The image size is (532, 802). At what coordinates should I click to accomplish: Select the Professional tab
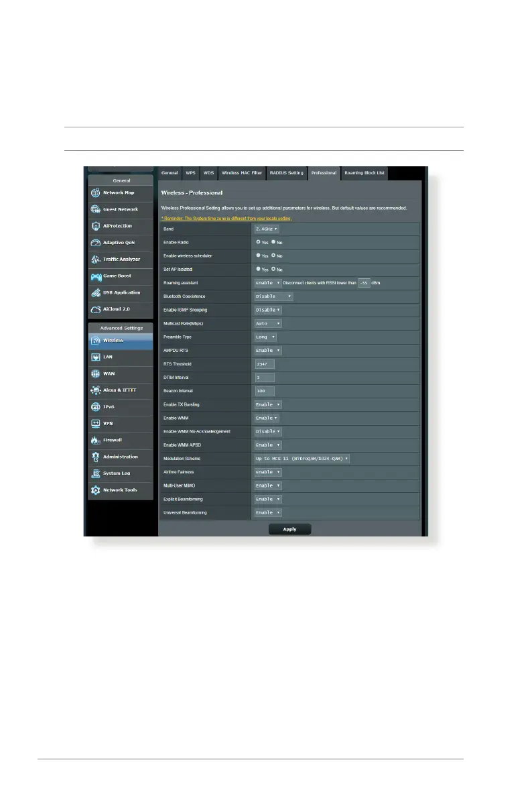pyautogui.click(x=324, y=173)
